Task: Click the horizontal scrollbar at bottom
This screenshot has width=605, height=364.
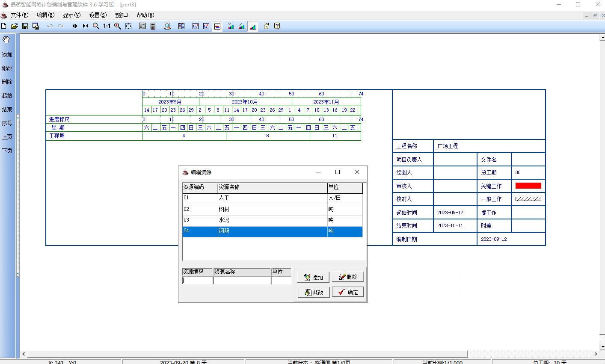Action: pyautogui.click(x=247, y=354)
